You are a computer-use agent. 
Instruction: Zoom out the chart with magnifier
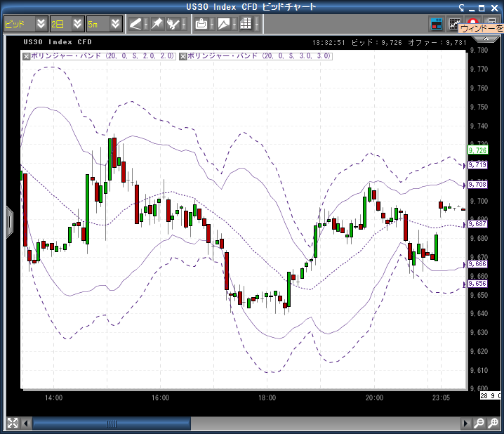[479, 423]
